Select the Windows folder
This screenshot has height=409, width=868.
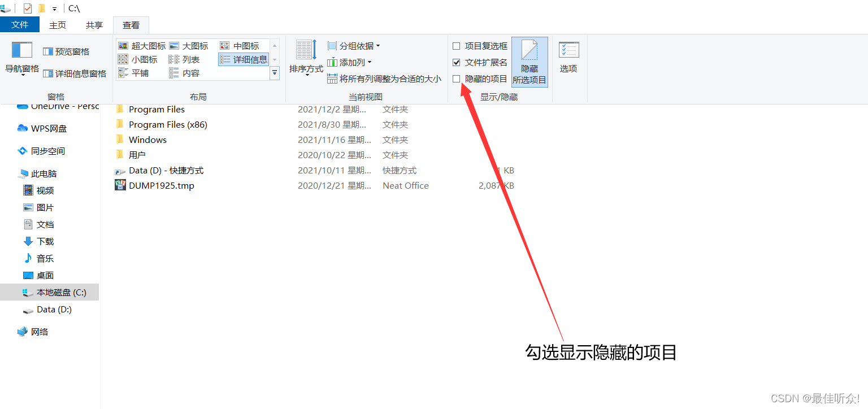click(x=147, y=140)
